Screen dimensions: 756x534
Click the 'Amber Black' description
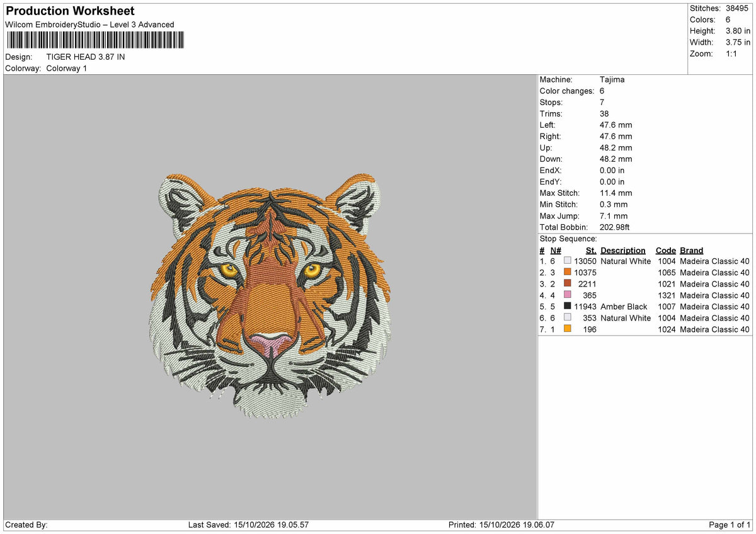[x=624, y=306]
